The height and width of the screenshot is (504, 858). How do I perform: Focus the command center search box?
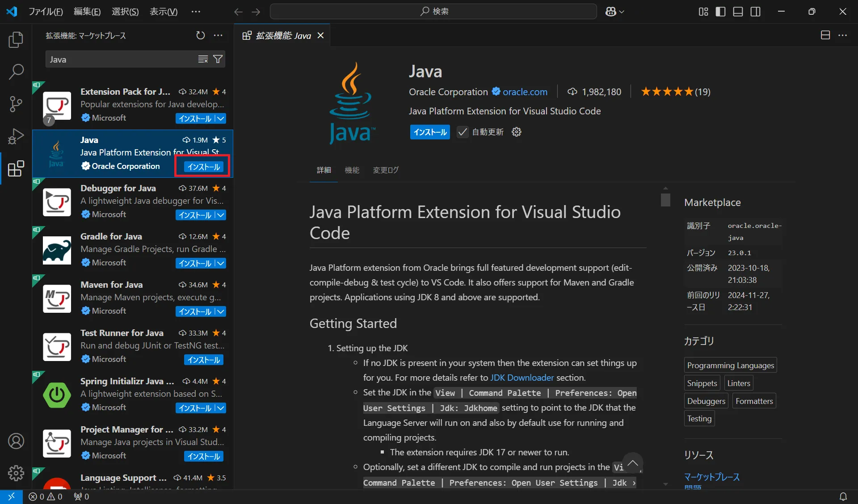(433, 12)
